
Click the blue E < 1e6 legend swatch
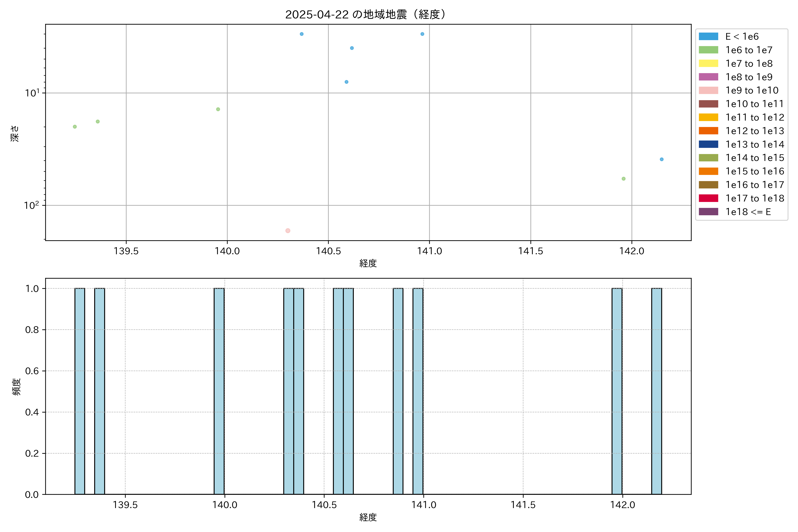pos(708,36)
